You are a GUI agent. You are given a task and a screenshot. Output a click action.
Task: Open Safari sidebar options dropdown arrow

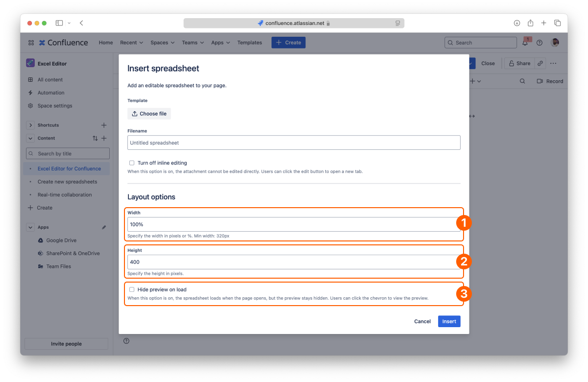point(69,23)
